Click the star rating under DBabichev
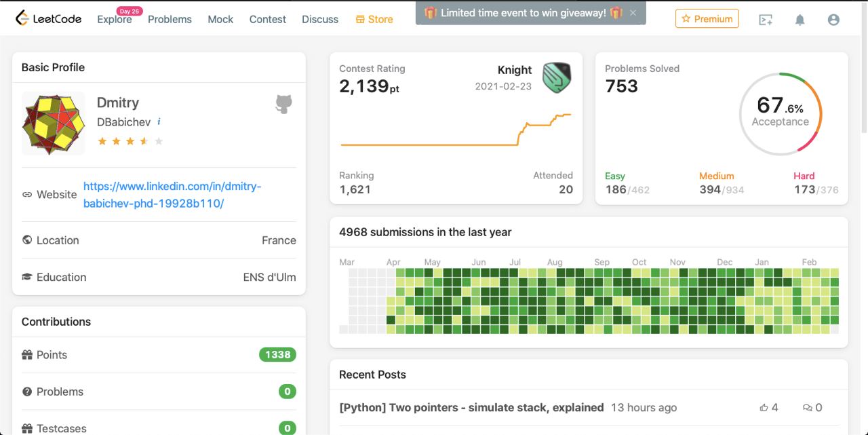This screenshot has width=868, height=435. tap(130, 141)
